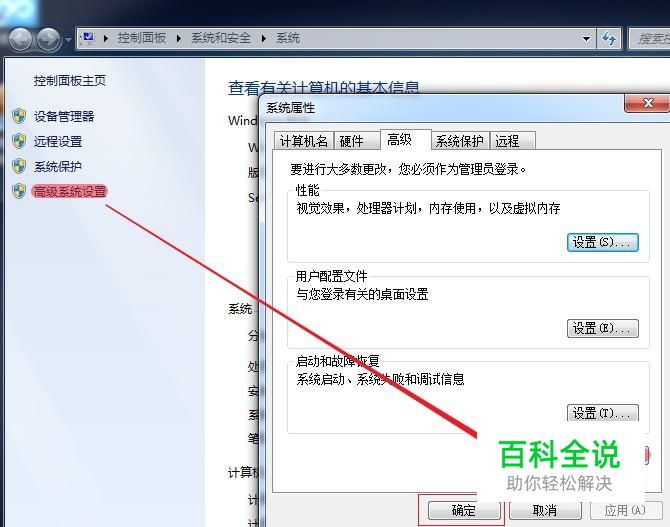
Task: Close the 系统属性 dialog
Action: pos(648,103)
